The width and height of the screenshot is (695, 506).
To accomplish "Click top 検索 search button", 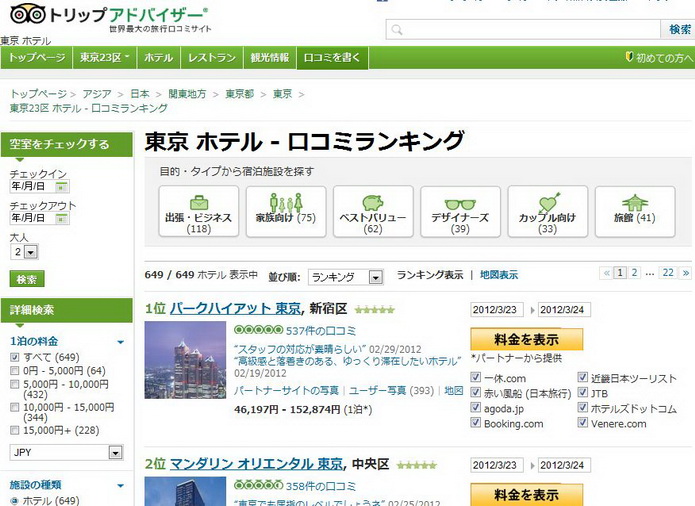I will (679, 30).
